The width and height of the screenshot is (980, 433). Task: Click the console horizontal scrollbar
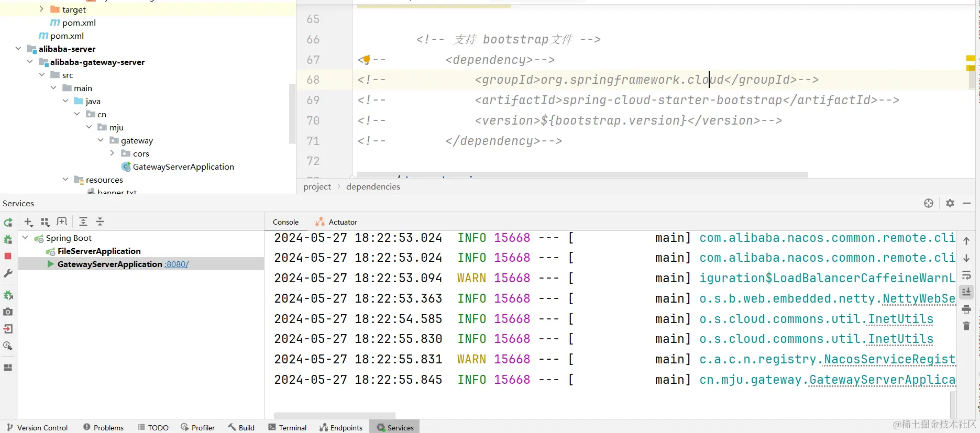pyautogui.click(x=335, y=416)
